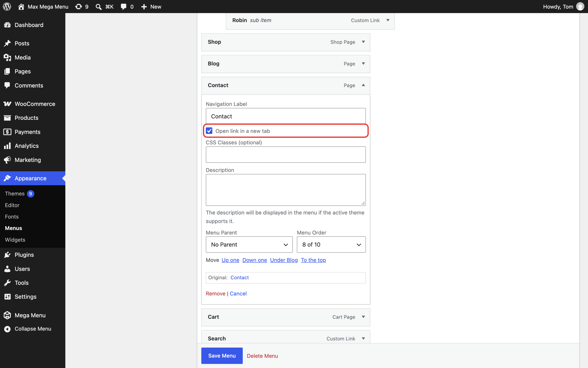Expand the Robin sub item settings

pos(388,20)
